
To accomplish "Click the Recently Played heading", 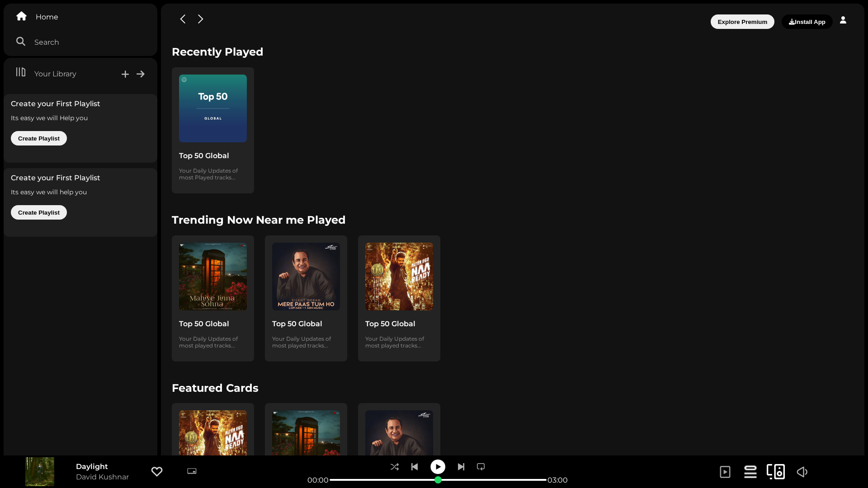I will [217, 52].
